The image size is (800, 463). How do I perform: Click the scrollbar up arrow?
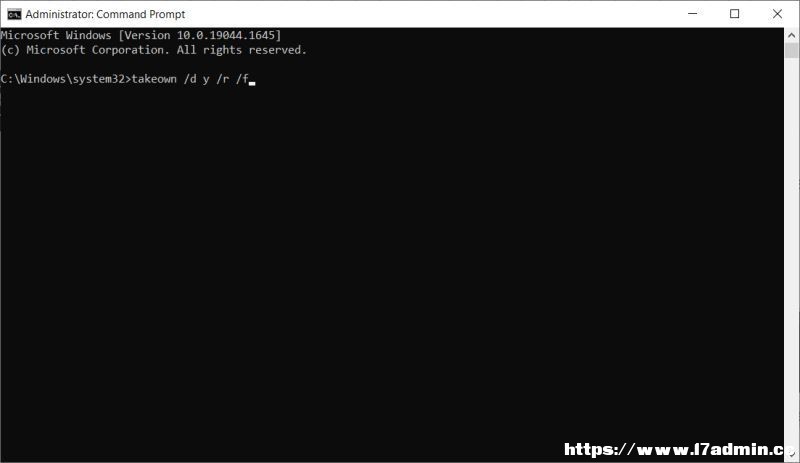791,35
